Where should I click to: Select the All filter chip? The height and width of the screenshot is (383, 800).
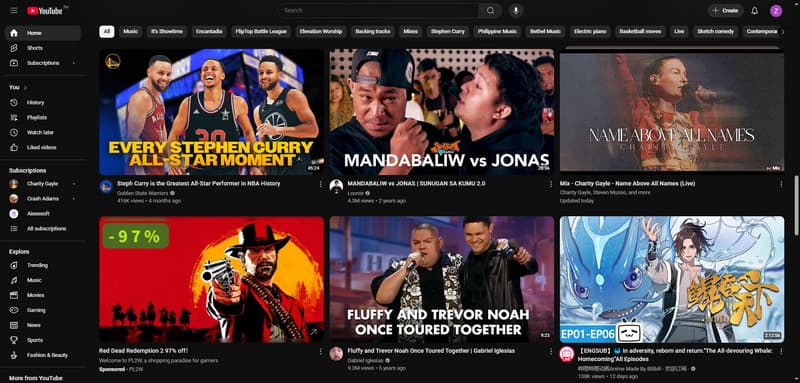click(107, 32)
